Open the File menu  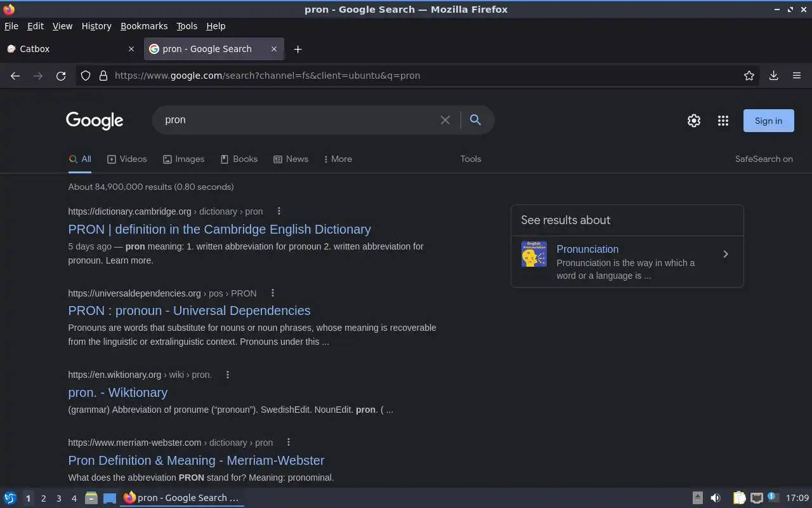[x=11, y=26]
